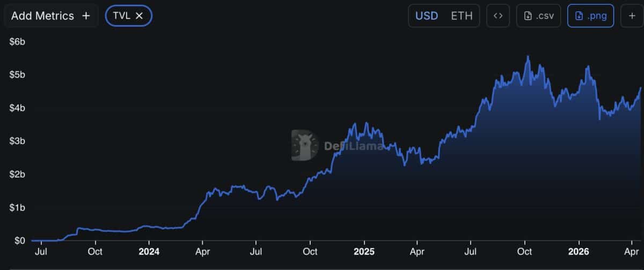Click the last Apr label on the x-axis
The height and width of the screenshot is (270, 644).
coord(632,251)
